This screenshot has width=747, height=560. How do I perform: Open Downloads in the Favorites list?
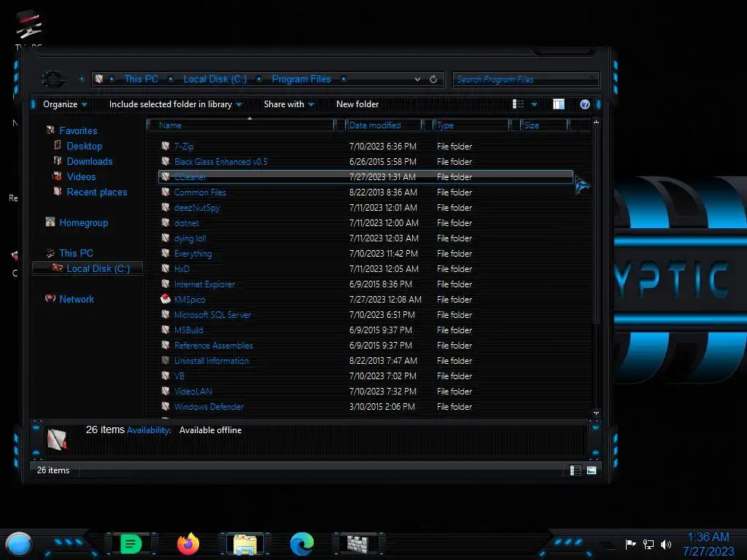point(90,161)
